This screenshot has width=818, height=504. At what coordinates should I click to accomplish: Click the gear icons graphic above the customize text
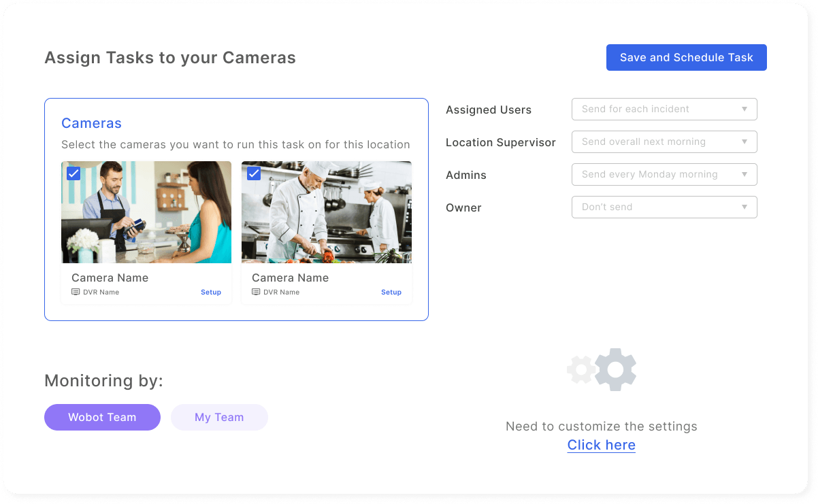601,369
